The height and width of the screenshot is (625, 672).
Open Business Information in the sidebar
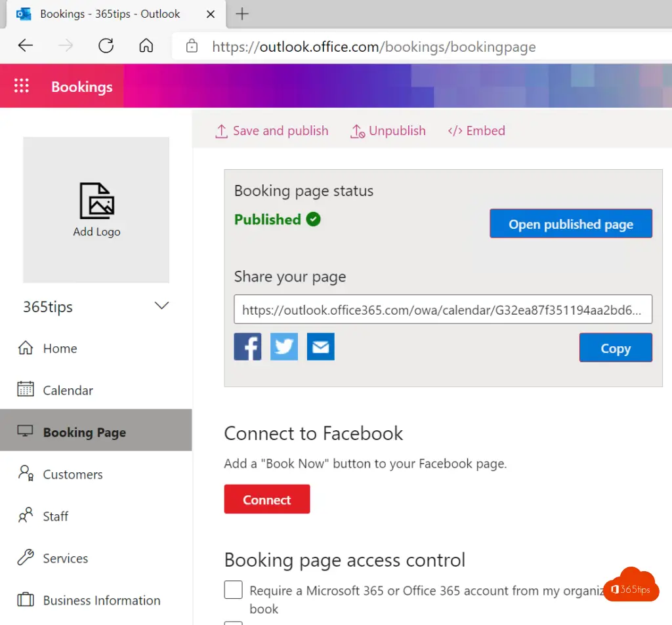96,599
